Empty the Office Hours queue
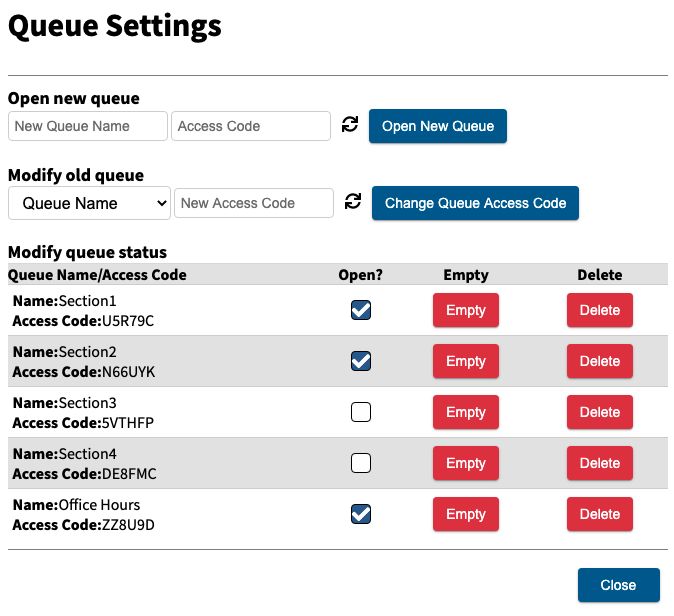Screen dimensions: 674x616 tap(466, 514)
